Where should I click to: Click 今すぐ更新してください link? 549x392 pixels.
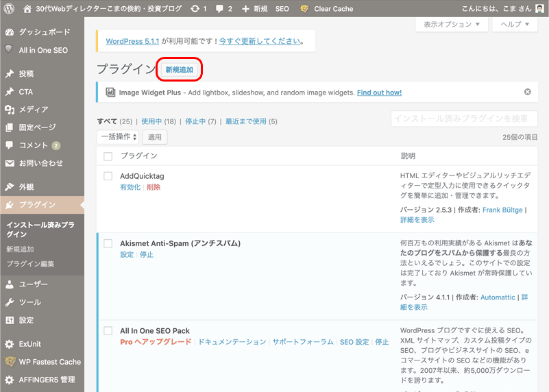click(x=260, y=41)
